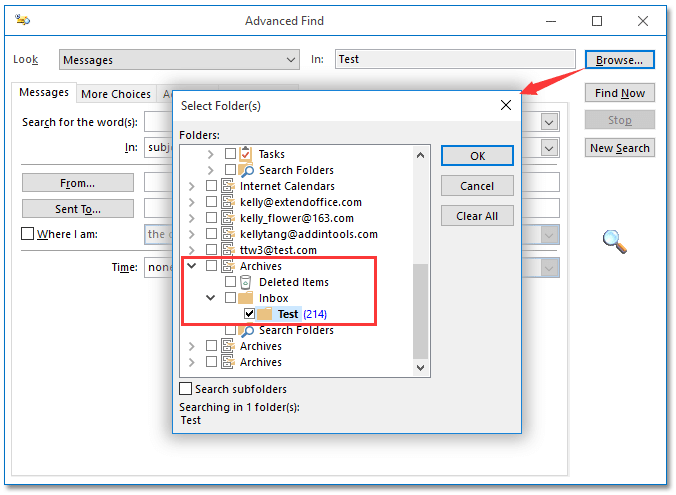
Task: Click the Tasks folder clipboard icon
Action: (246, 154)
